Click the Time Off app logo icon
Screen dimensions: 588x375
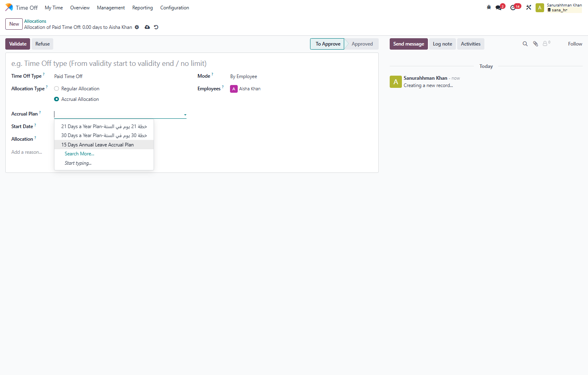[x=9, y=7]
